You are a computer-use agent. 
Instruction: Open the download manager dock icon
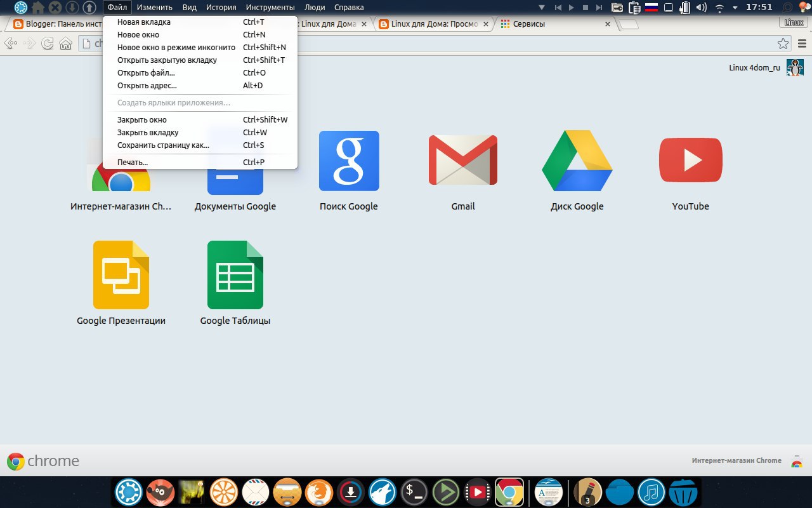[351, 491]
